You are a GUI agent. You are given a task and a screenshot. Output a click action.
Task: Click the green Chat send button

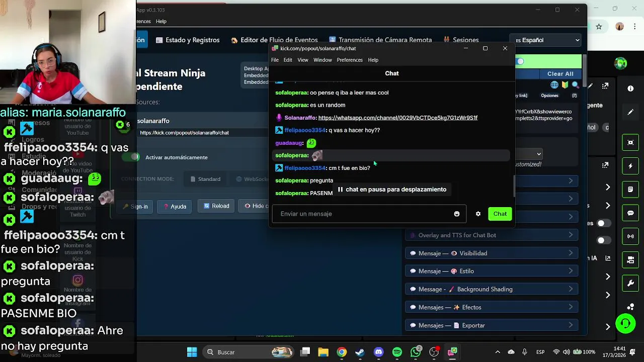point(500,214)
